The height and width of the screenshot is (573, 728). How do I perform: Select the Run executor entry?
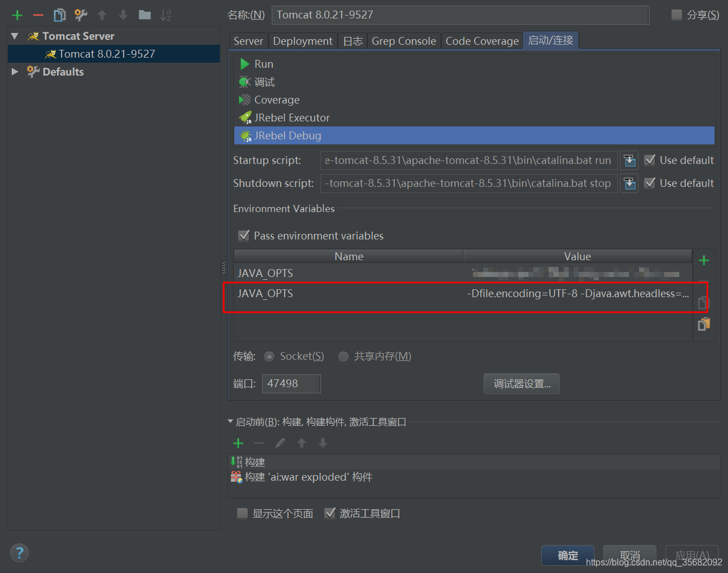click(x=474, y=64)
